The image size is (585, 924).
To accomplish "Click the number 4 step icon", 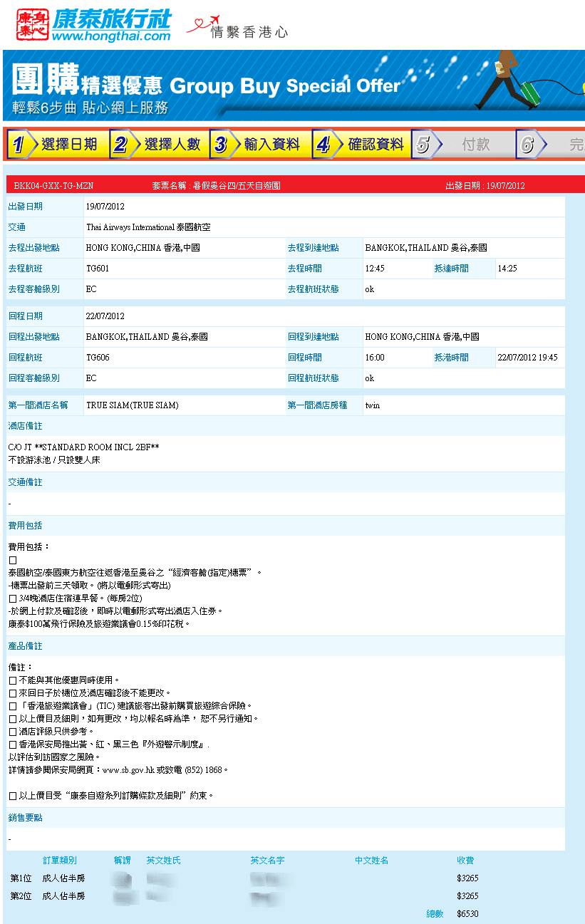I will [x=323, y=145].
